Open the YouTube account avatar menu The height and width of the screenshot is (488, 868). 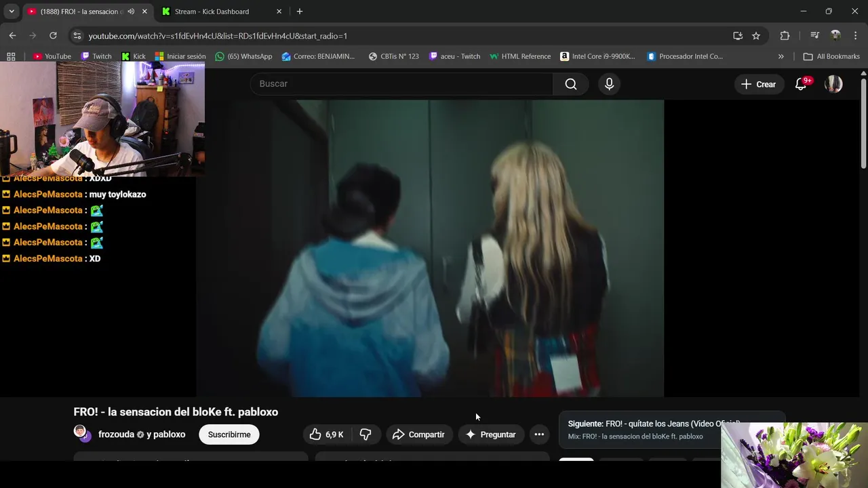[x=833, y=84]
